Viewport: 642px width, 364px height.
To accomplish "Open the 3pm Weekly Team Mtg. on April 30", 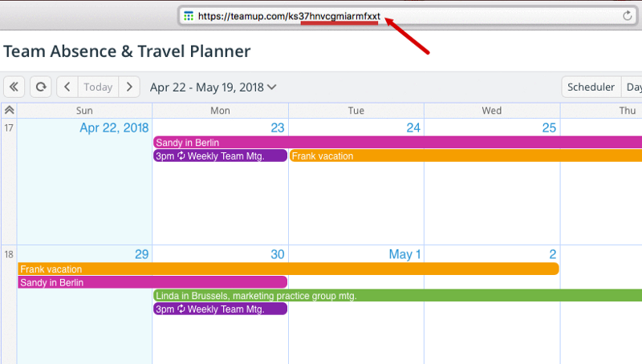I will [220, 309].
